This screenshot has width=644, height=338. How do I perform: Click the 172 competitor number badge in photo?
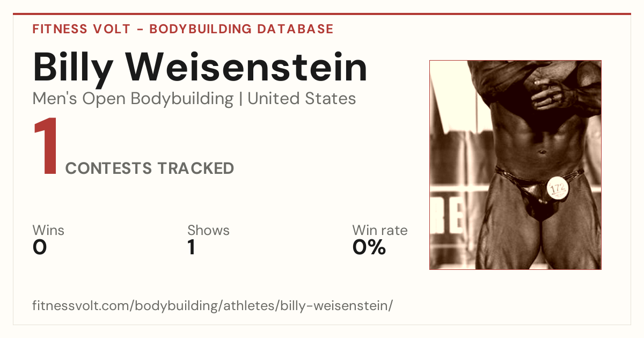(x=558, y=188)
